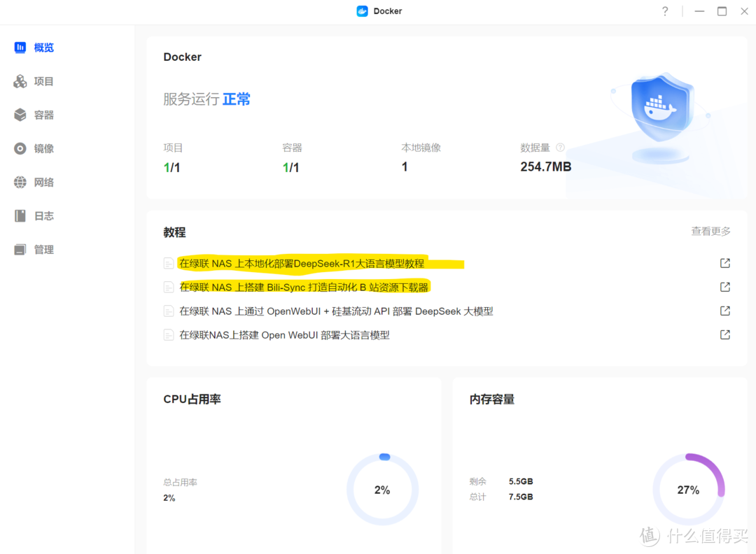Click the 数据量 tooltip question icon

click(x=560, y=148)
